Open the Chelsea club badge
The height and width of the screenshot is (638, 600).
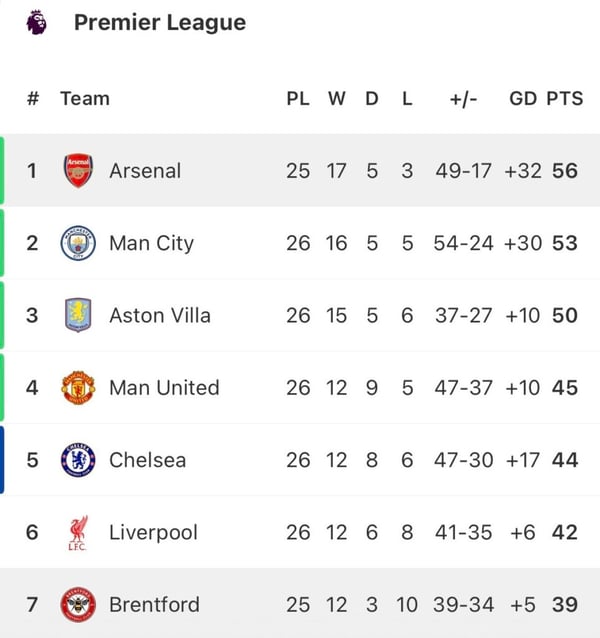(77, 460)
